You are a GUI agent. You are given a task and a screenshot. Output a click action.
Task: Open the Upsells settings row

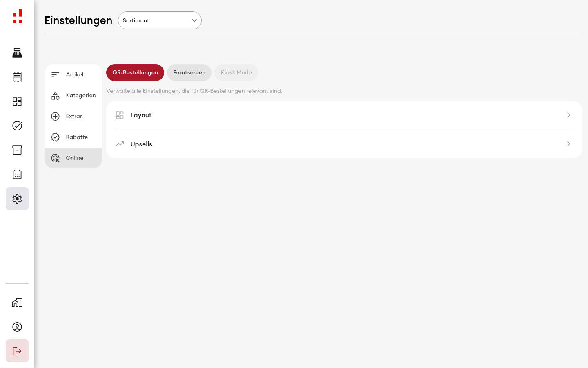point(344,144)
